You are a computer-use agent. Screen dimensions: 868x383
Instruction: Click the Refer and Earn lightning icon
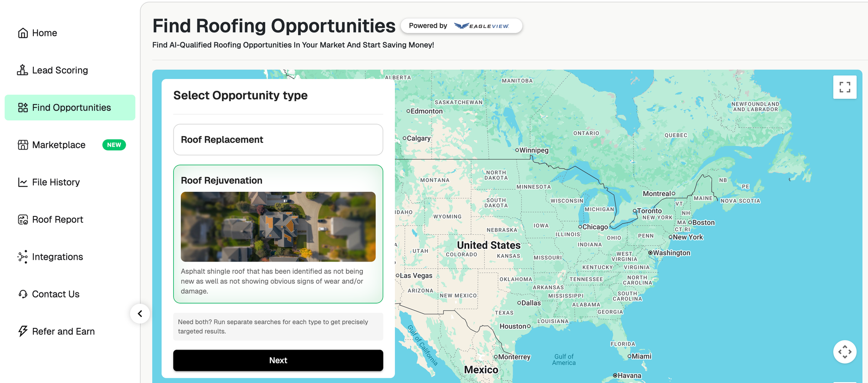tap(23, 331)
